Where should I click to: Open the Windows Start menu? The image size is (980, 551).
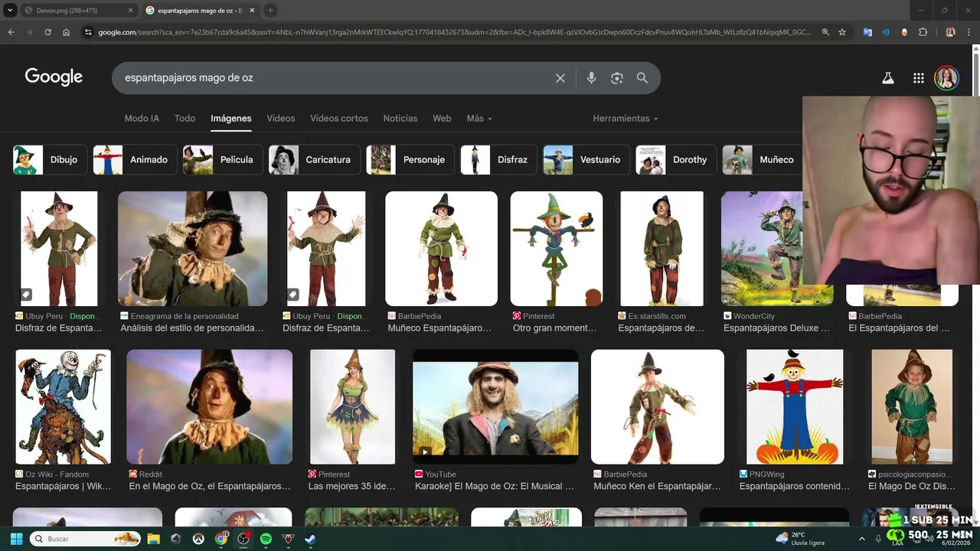point(16,539)
